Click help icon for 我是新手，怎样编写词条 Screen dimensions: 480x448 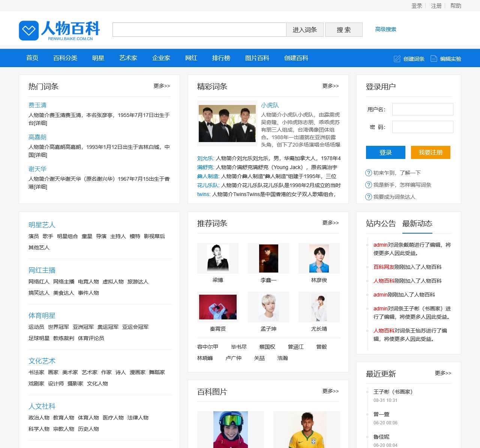(368, 185)
